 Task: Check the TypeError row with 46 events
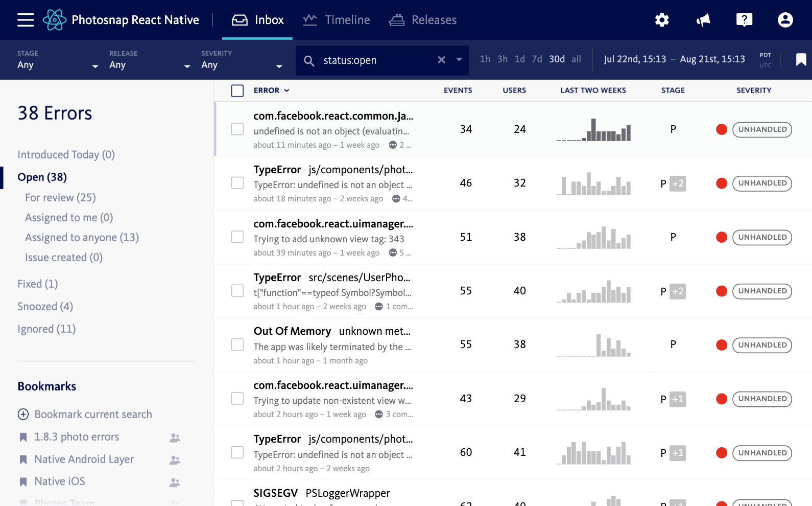point(237,182)
